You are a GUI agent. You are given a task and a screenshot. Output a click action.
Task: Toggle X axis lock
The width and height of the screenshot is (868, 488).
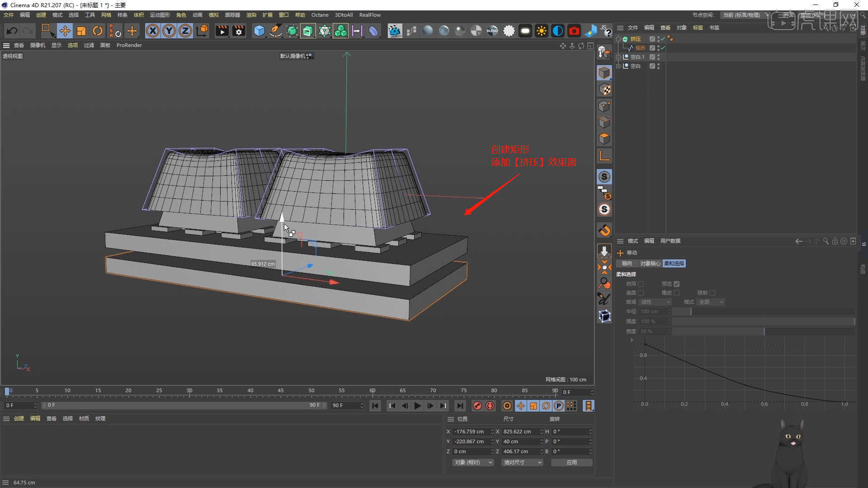[153, 31]
